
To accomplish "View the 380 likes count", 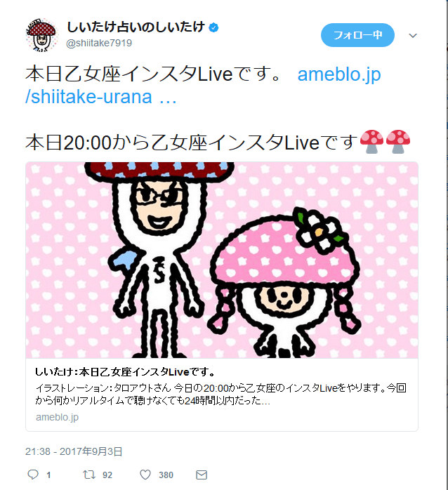I will pyautogui.click(x=166, y=475).
